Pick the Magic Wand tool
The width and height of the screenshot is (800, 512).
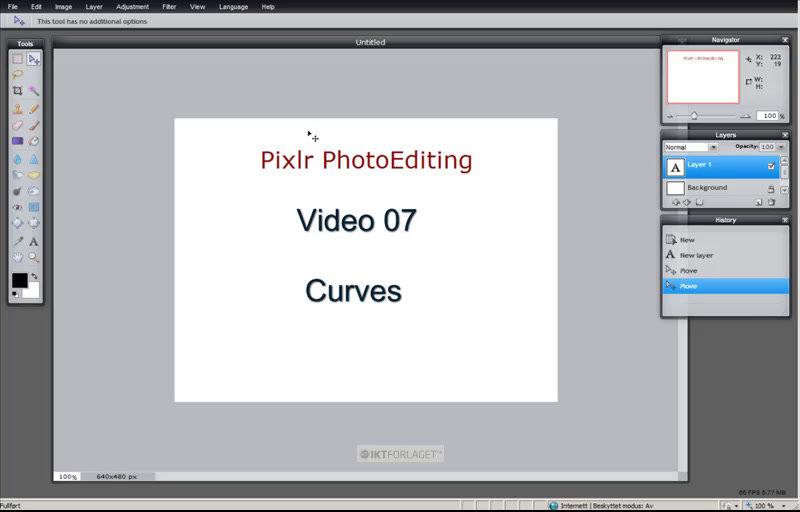[34, 91]
